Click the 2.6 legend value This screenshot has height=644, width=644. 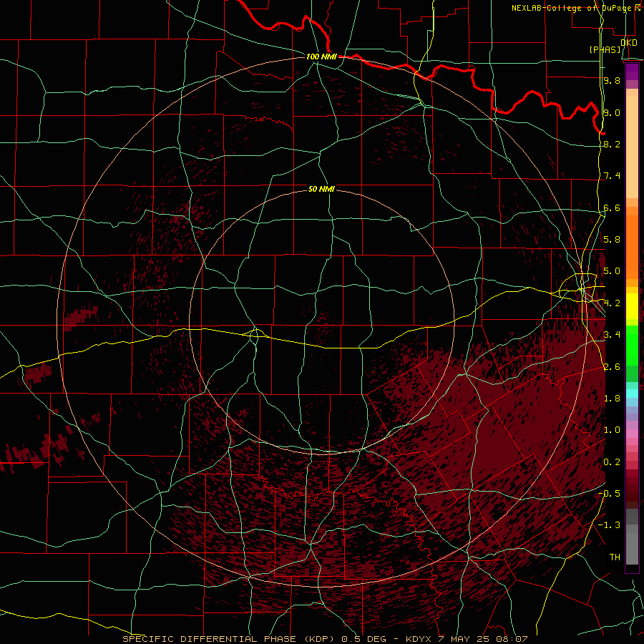coord(612,367)
